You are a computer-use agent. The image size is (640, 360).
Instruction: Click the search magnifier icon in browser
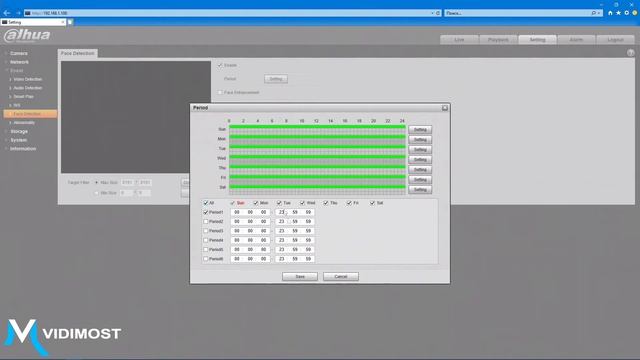[593, 13]
